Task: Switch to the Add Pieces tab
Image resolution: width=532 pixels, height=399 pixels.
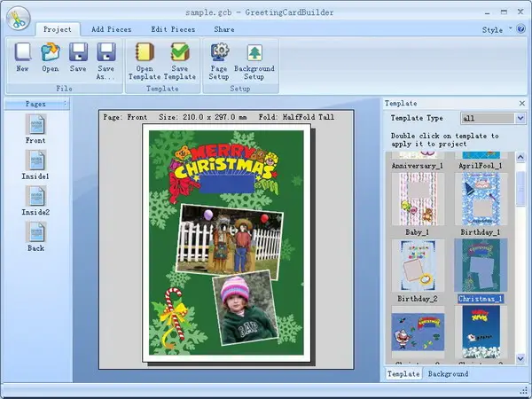Action: (112, 29)
